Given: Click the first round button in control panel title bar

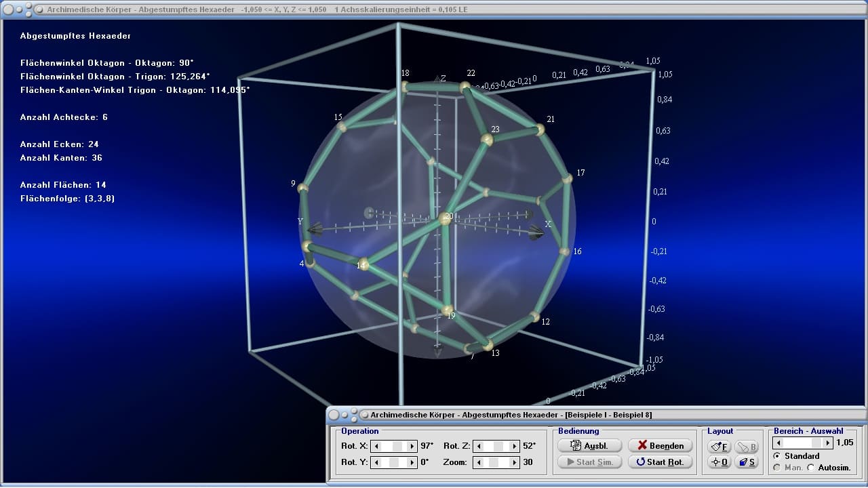Looking at the screenshot, I should pyautogui.click(x=334, y=414).
